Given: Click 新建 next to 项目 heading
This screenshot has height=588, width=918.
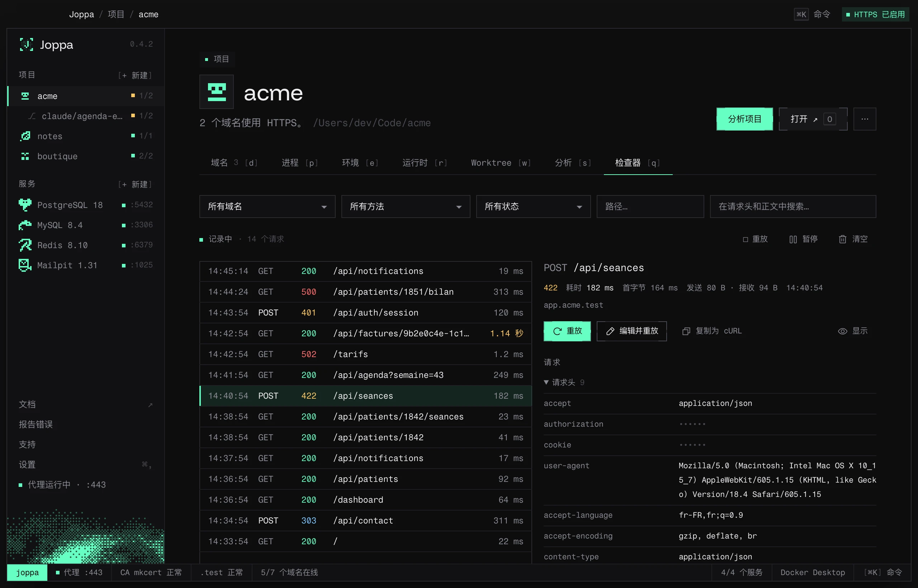Looking at the screenshot, I should (x=135, y=75).
